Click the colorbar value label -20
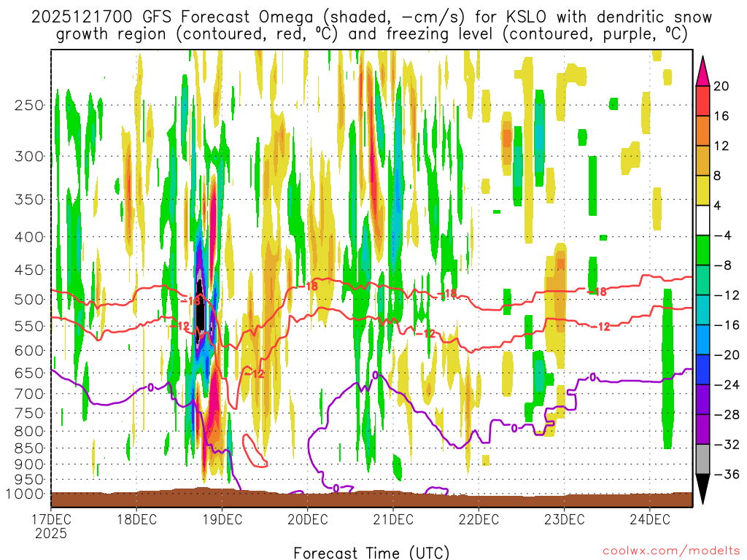 click(x=727, y=355)
